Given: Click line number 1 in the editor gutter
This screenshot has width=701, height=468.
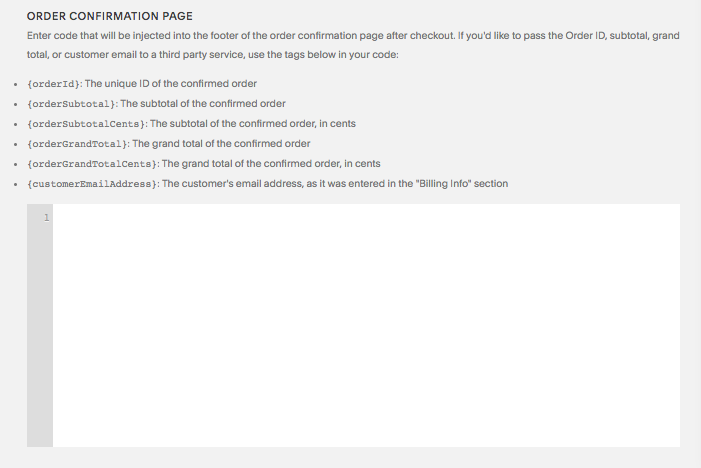Looking at the screenshot, I should pos(46,217).
